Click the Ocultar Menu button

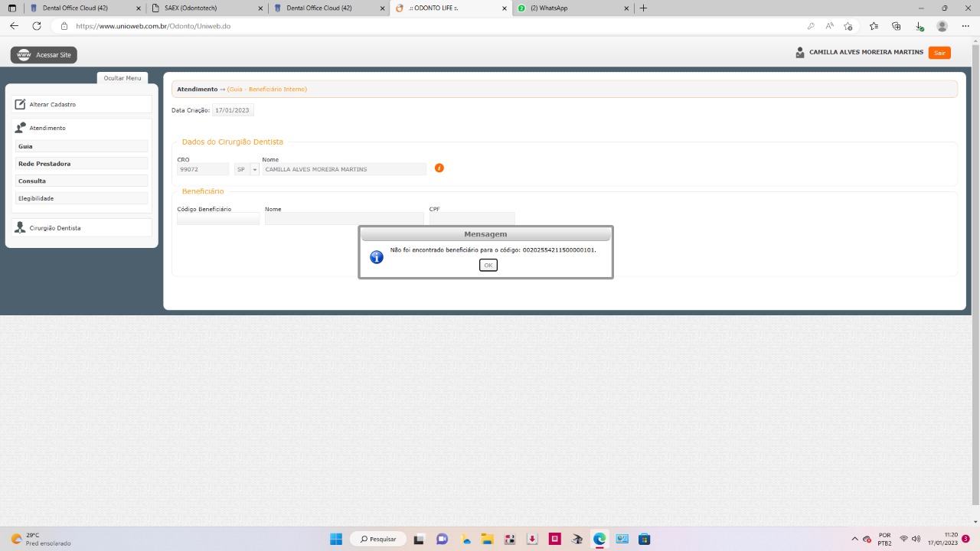(122, 78)
